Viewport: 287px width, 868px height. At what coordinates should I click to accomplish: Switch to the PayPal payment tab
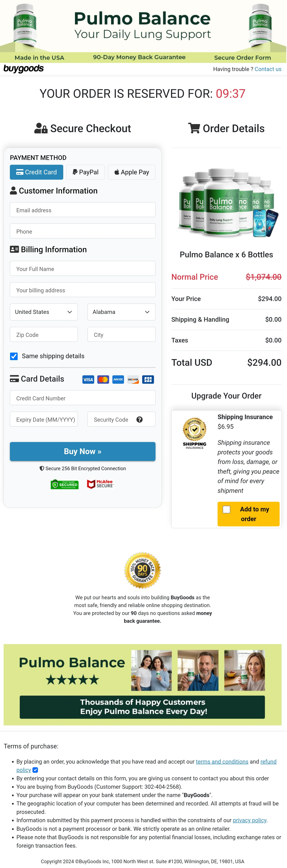tap(85, 172)
